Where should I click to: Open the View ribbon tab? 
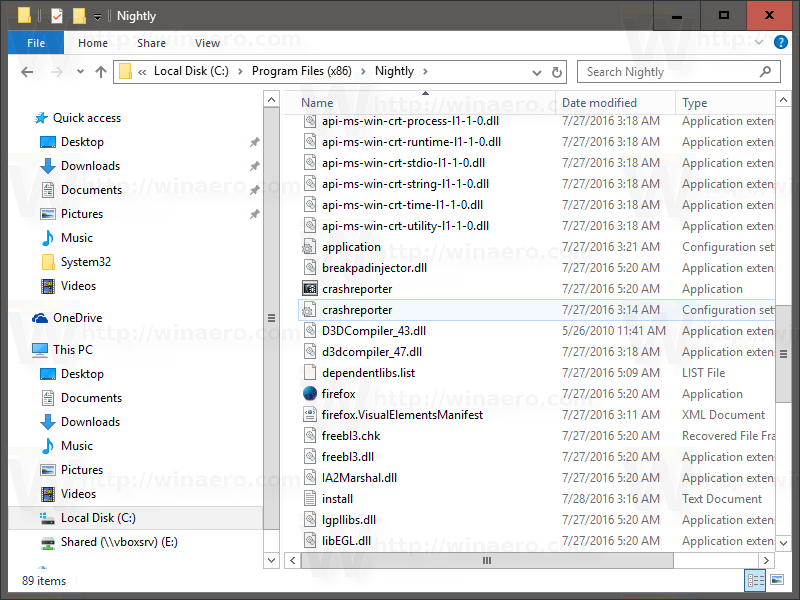pyautogui.click(x=207, y=43)
